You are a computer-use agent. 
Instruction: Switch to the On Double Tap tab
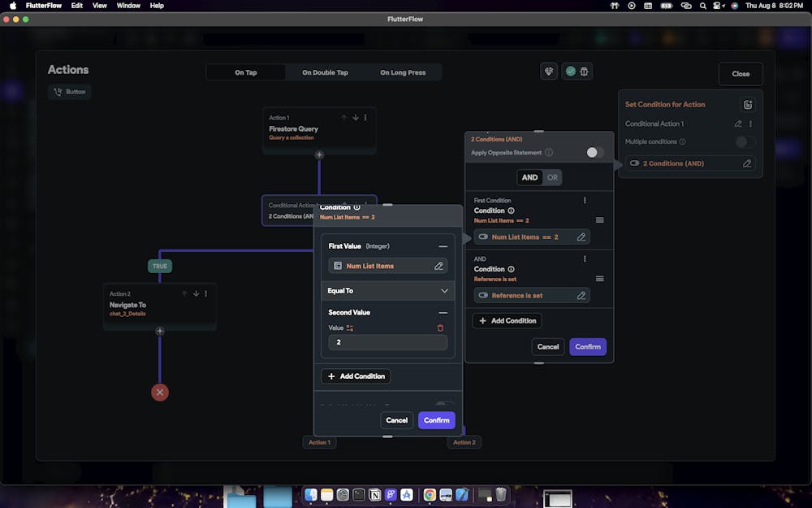(326, 72)
